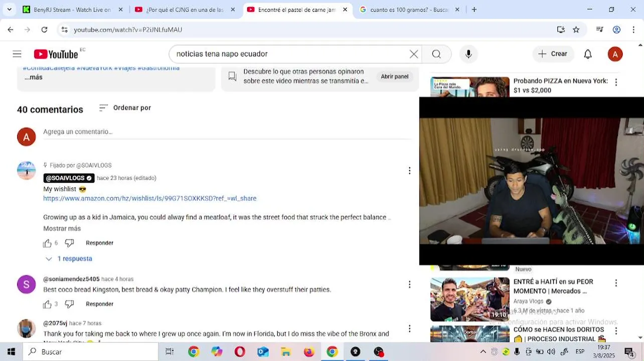Open Opera from the taskbar

(240, 351)
